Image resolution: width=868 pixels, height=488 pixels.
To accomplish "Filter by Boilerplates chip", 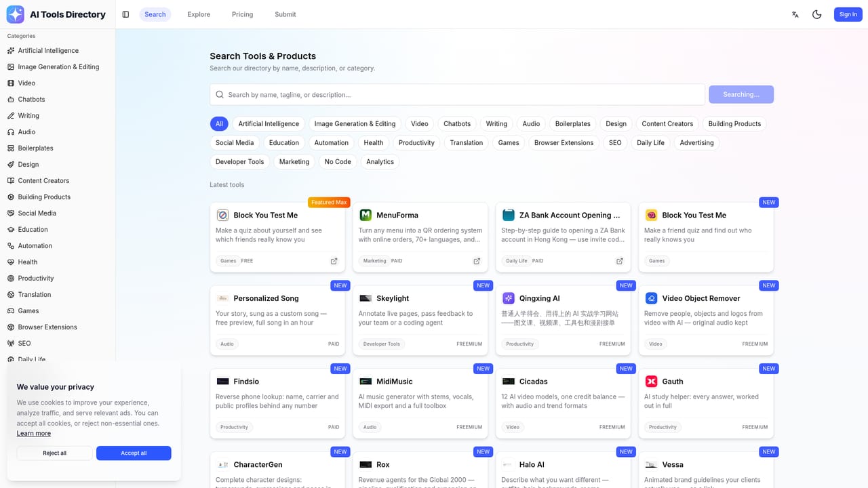I will pyautogui.click(x=573, y=124).
